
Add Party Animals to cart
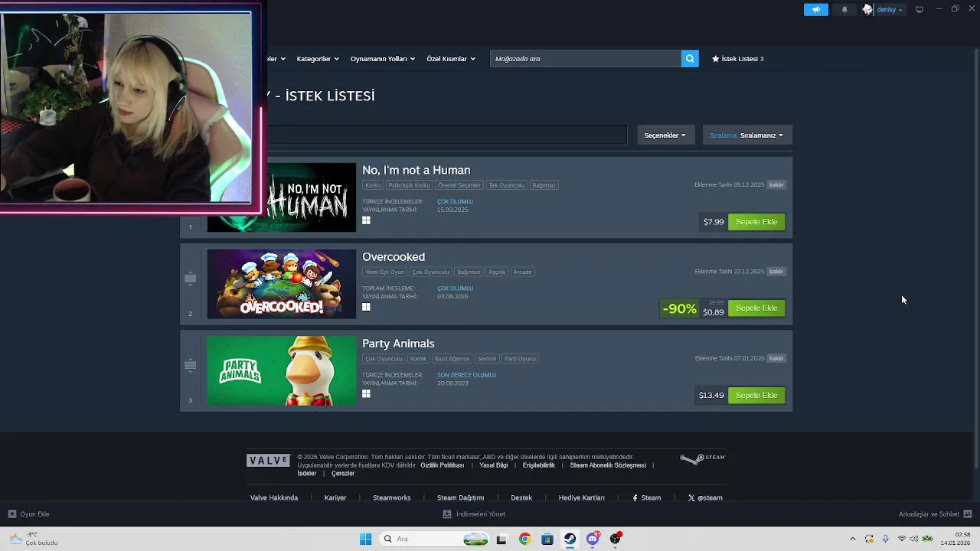tap(756, 395)
